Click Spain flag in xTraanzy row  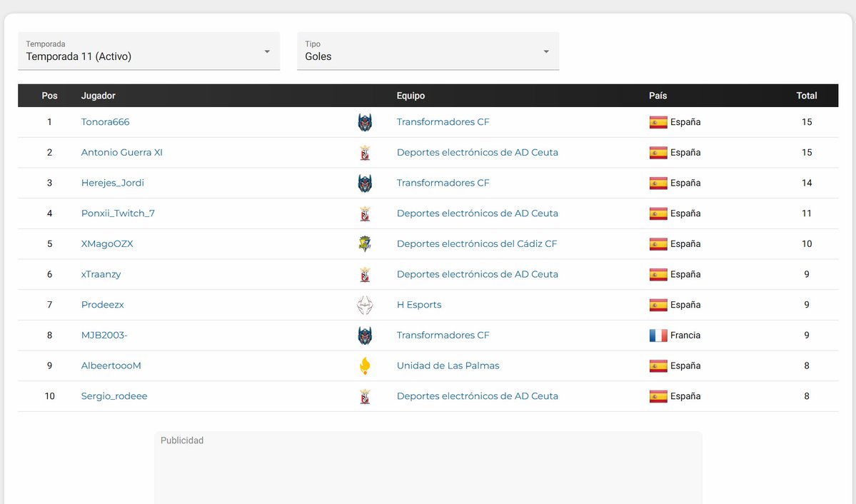point(658,275)
